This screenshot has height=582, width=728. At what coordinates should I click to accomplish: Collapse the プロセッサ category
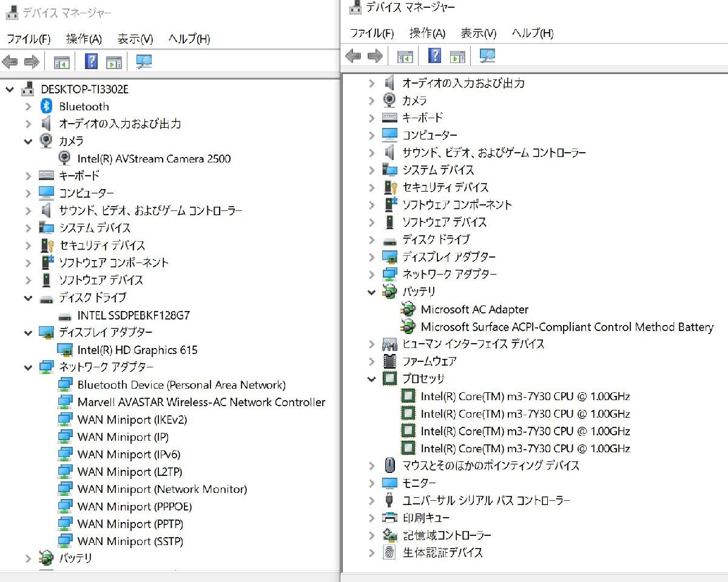click(x=372, y=378)
